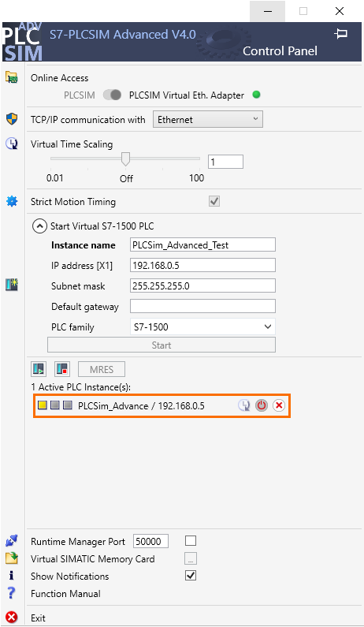
Task: Uncheck the Show Notifications checkbox
Action: click(x=191, y=576)
